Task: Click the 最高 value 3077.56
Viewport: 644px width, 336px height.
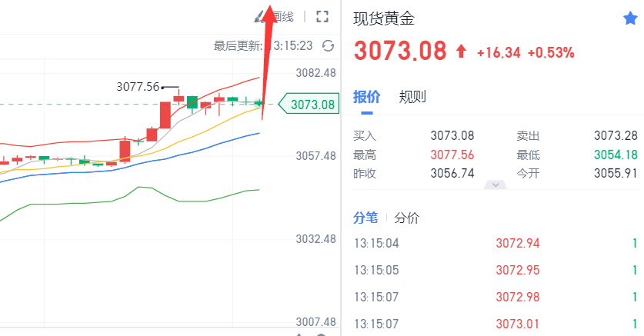Action: point(452,155)
